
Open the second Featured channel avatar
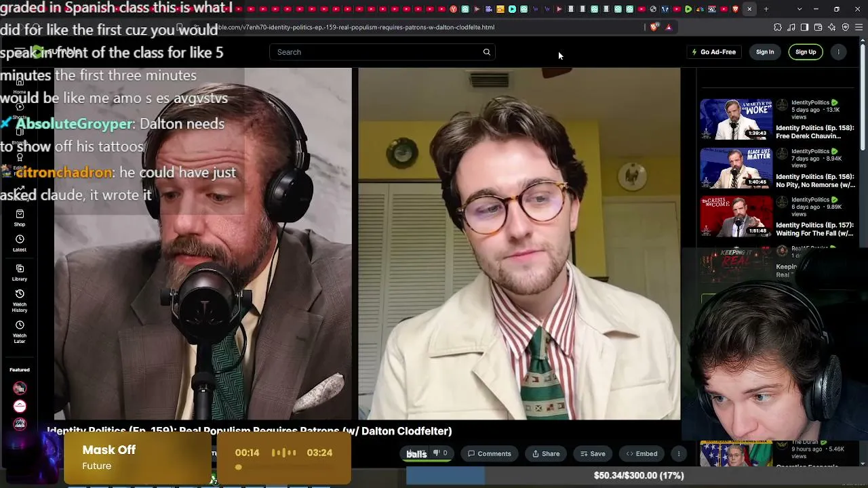(x=20, y=406)
